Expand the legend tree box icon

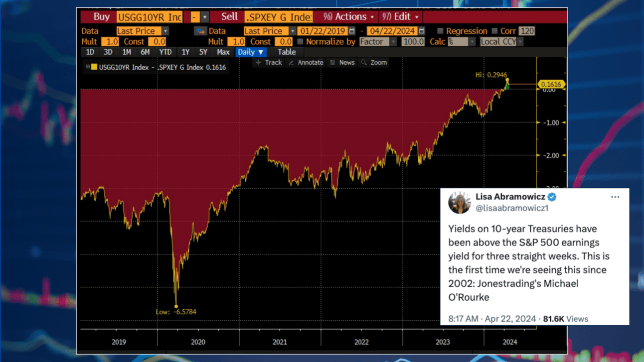click(88, 67)
